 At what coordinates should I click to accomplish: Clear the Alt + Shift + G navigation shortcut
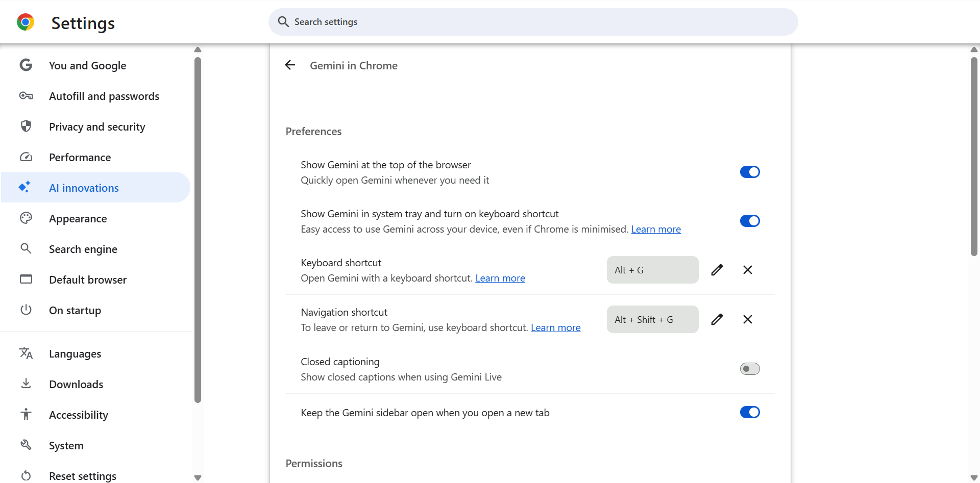pos(748,319)
